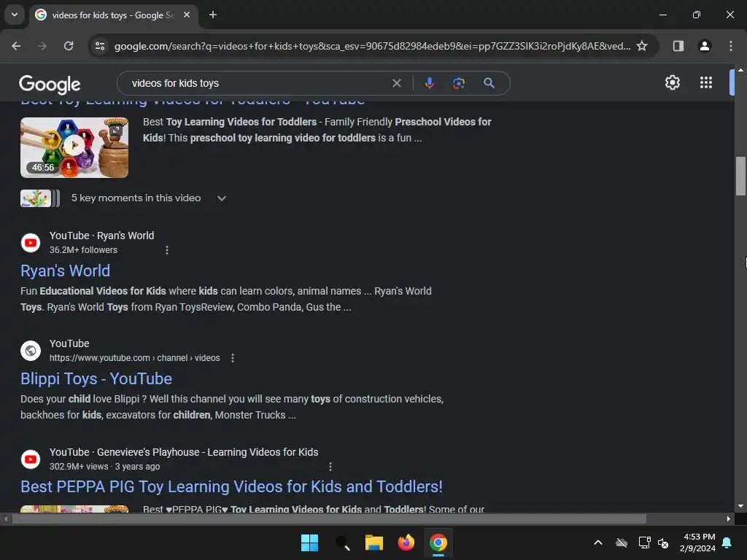The width and height of the screenshot is (747, 560).
Task: Open the Windows Start menu
Action: [309, 542]
